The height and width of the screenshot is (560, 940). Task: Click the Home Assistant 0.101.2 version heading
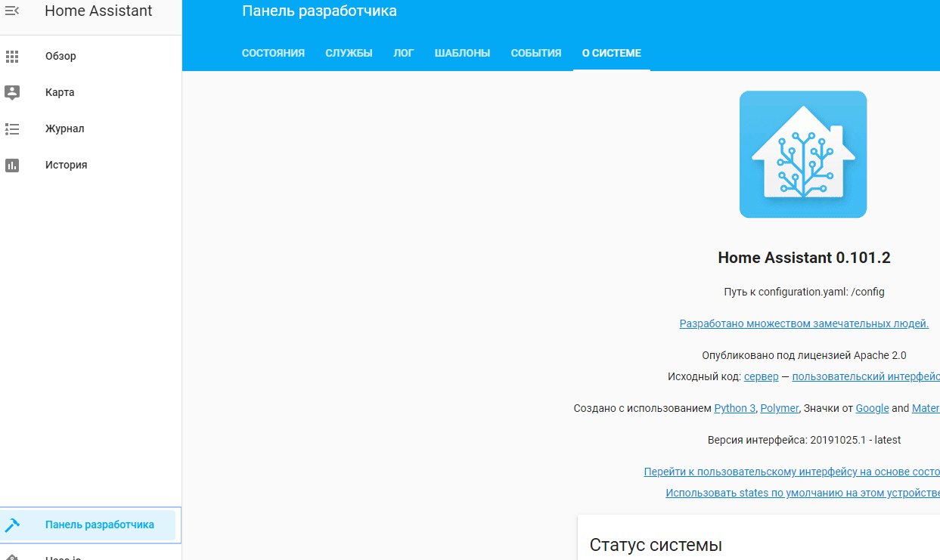[804, 258]
